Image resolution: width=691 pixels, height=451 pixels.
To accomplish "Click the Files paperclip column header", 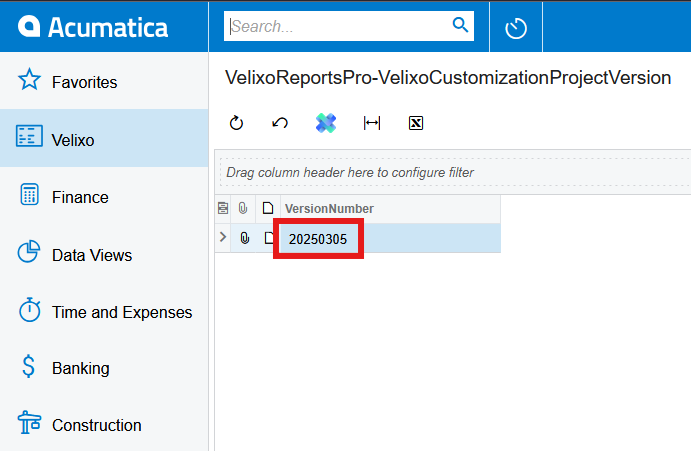I will pyautogui.click(x=243, y=208).
